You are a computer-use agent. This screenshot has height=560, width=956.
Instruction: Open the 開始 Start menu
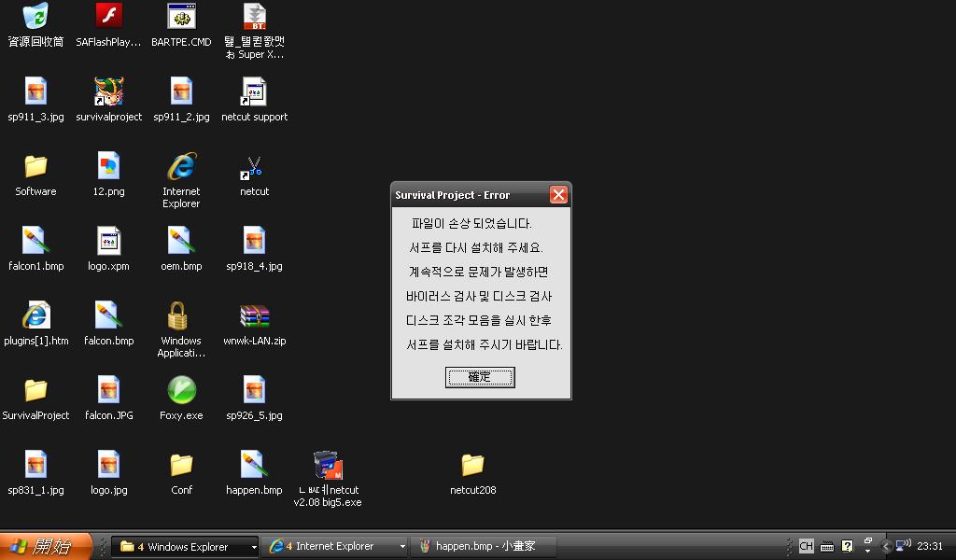coord(45,546)
